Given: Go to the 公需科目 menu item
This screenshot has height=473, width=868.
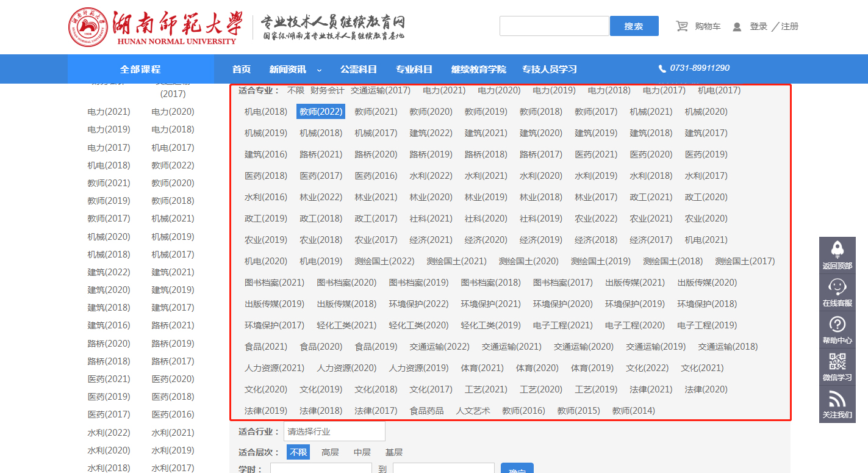Looking at the screenshot, I should [x=358, y=69].
